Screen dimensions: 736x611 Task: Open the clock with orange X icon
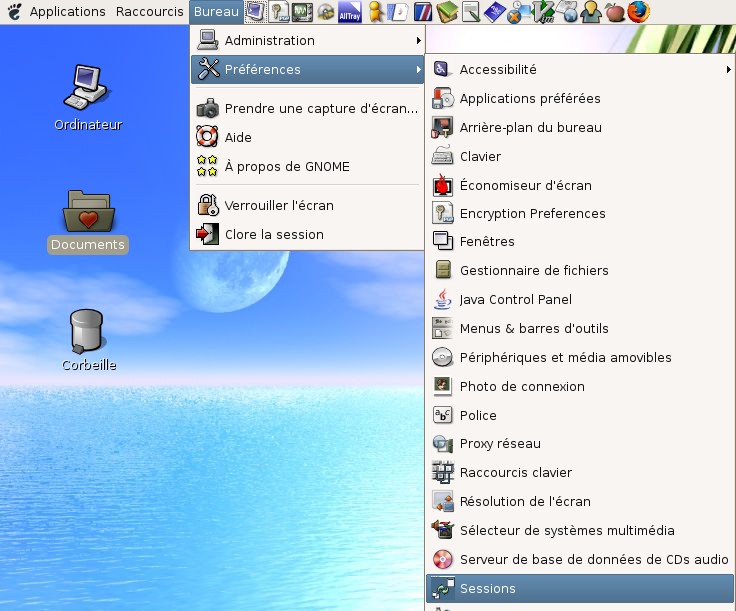pos(519,12)
